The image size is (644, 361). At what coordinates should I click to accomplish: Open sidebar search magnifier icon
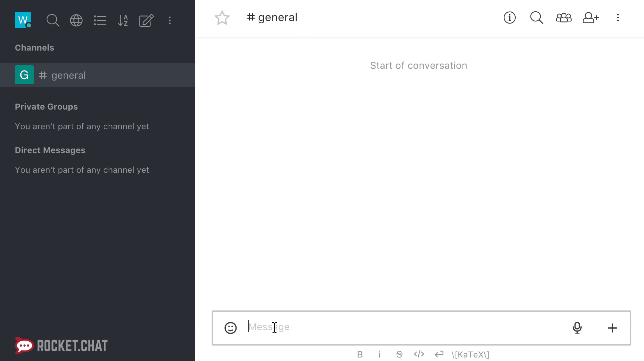click(x=53, y=20)
